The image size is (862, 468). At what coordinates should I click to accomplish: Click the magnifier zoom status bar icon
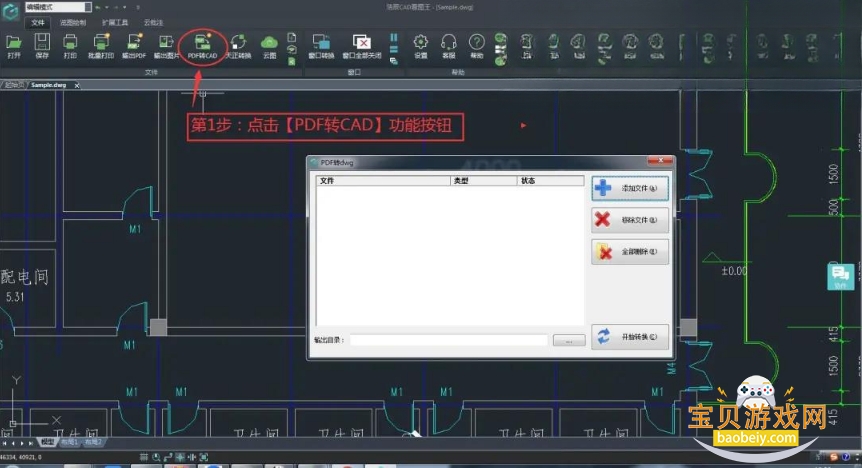click(x=156, y=457)
